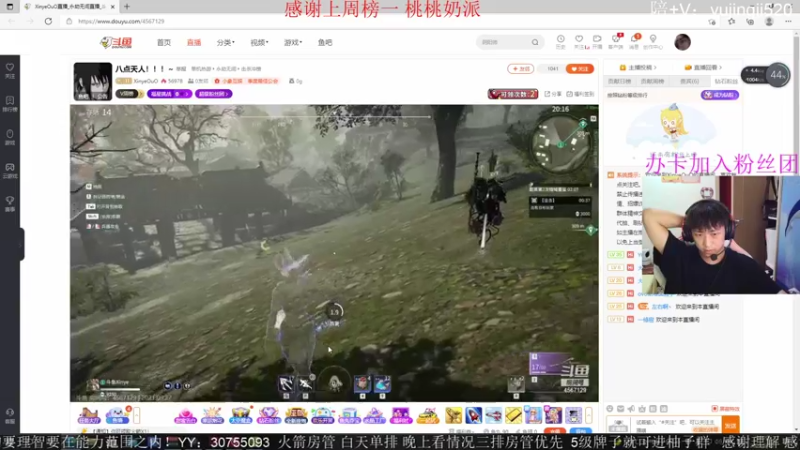800x450 pixels.
Task: Select the gold bar gift icon
Action: coord(513,415)
